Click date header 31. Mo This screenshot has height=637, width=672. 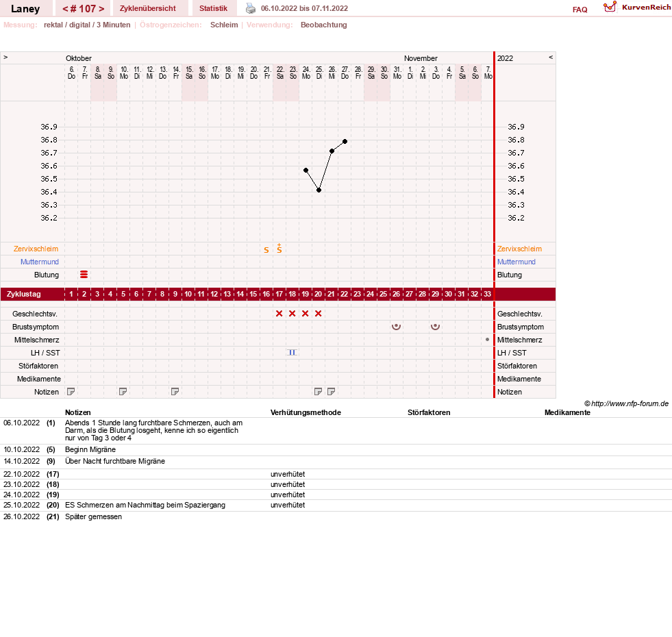397,73
